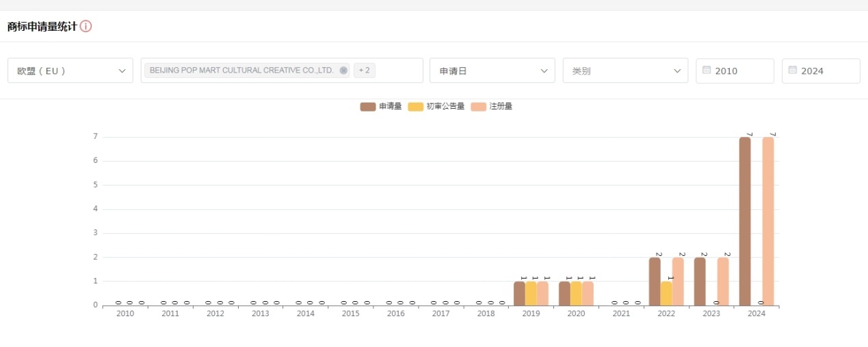
Task: Expand the 申请日 date type dropdown
Action: pos(492,70)
